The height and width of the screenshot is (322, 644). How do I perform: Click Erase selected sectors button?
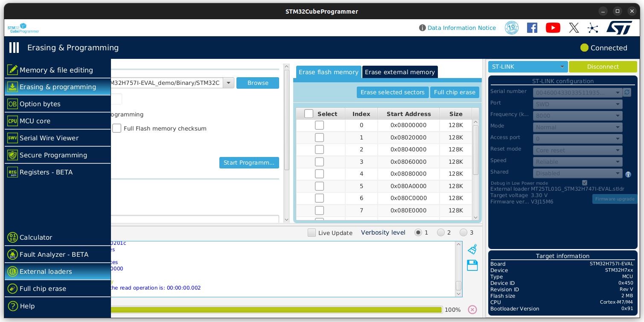point(393,92)
